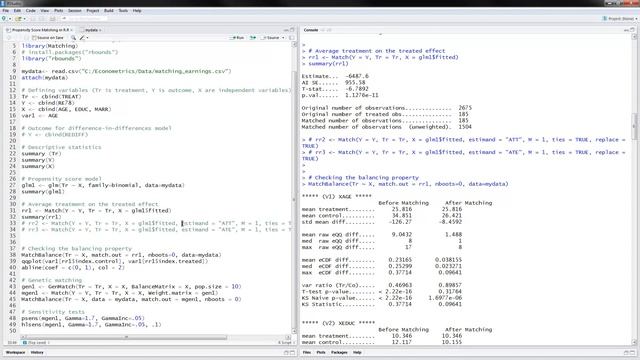Expand the recent files arrow next to Open File
This screenshot has width=640, height=360.
click(x=24, y=19)
